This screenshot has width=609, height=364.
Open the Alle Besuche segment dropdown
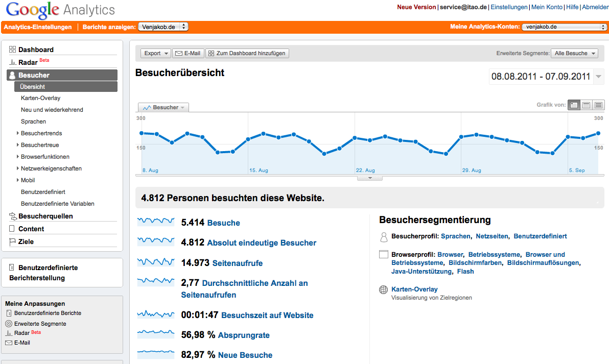click(x=574, y=53)
